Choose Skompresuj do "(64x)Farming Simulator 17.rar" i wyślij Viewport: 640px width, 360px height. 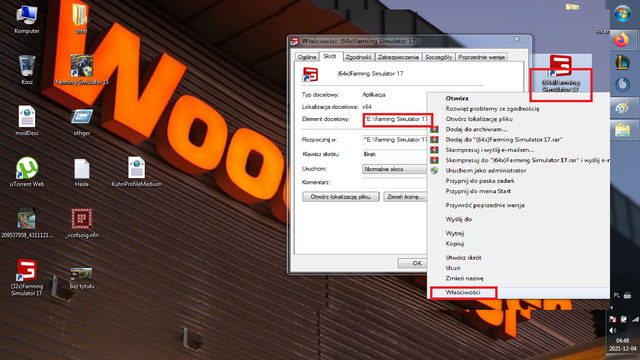(520, 160)
